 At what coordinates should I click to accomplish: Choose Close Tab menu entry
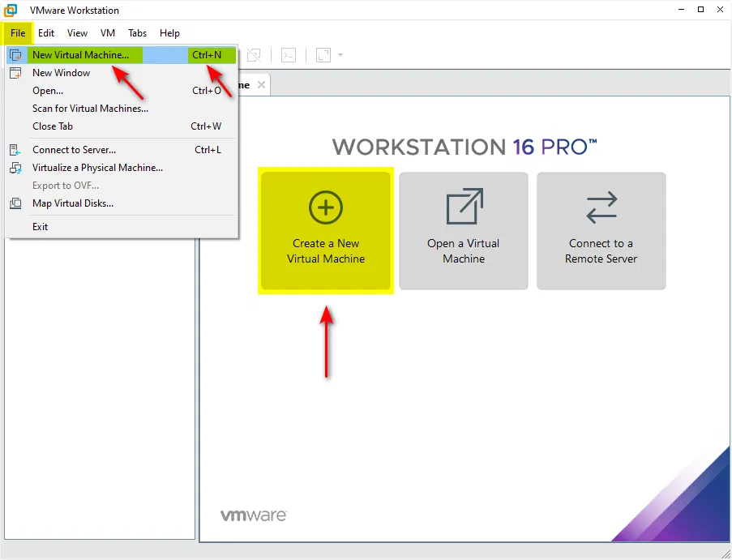pyautogui.click(x=122, y=126)
